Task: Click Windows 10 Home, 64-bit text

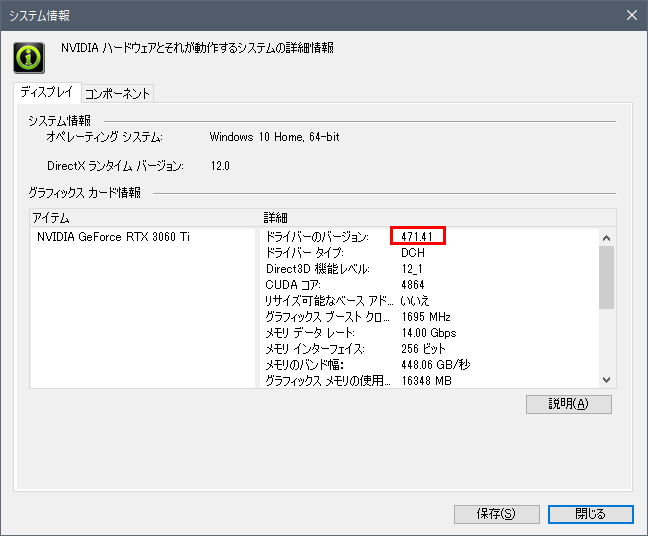Action: click(274, 137)
